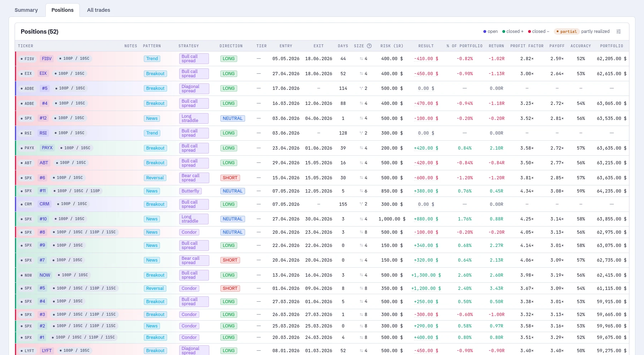Click the TICKER column header
Image resolution: width=644 pixels, height=355 pixels.
(26, 46)
